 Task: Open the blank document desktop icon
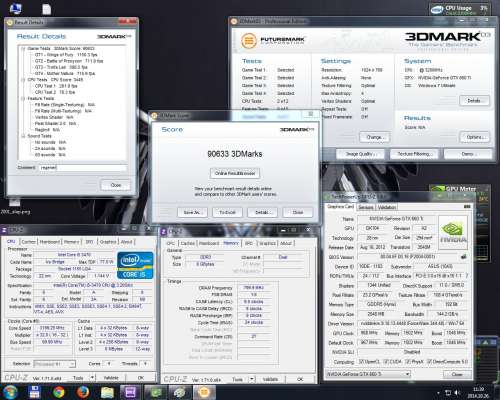(x=47, y=9)
